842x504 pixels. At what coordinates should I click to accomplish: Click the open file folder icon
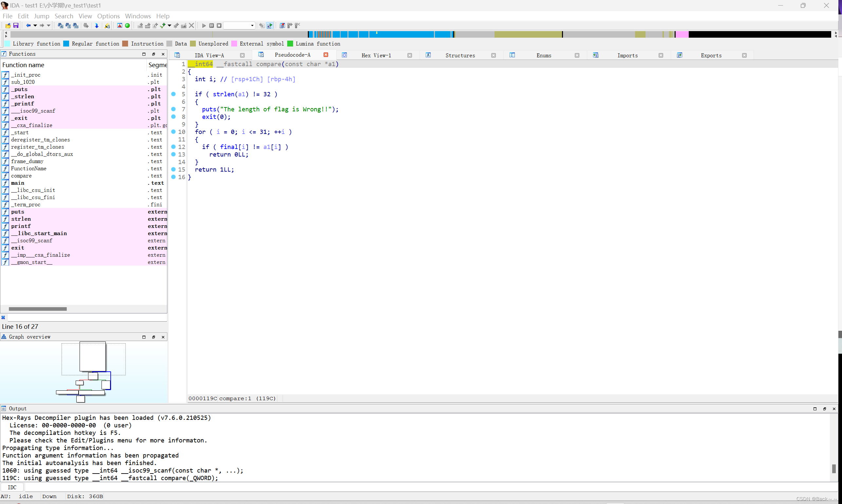[8, 26]
